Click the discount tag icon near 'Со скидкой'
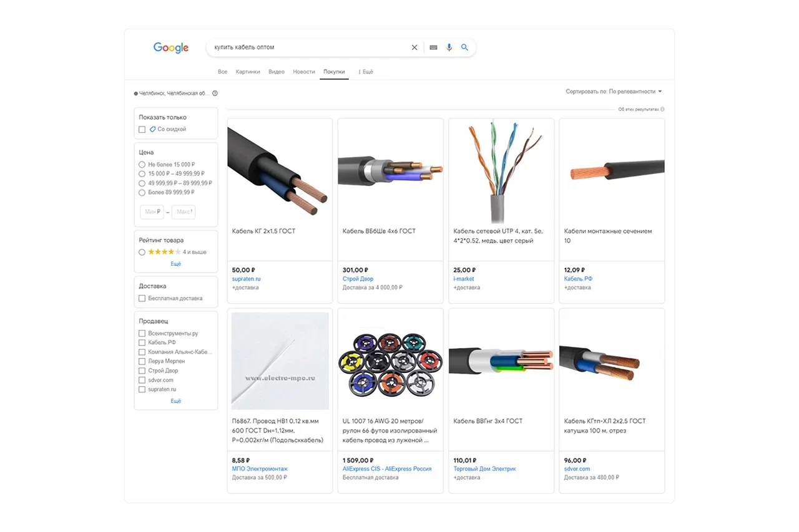The width and height of the screenshot is (799, 532). [x=152, y=129]
